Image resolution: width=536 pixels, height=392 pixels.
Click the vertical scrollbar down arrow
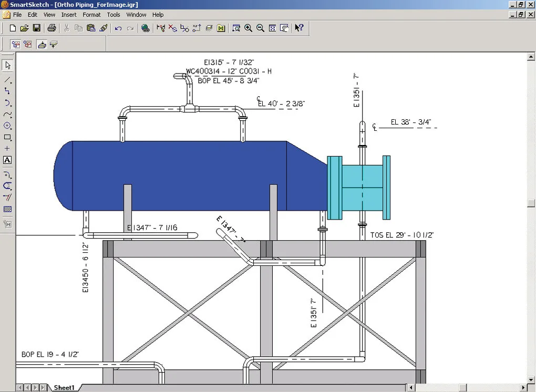pyautogui.click(x=531, y=380)
